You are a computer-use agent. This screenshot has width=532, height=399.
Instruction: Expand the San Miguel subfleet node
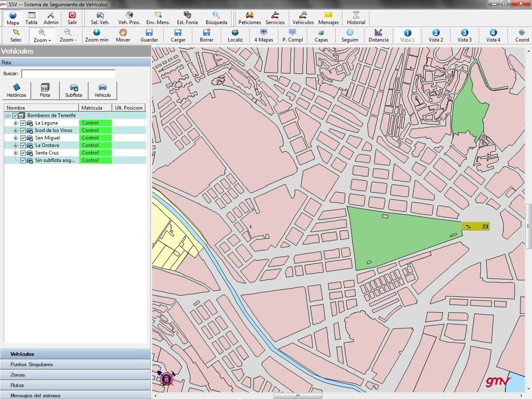click(16, 138)
